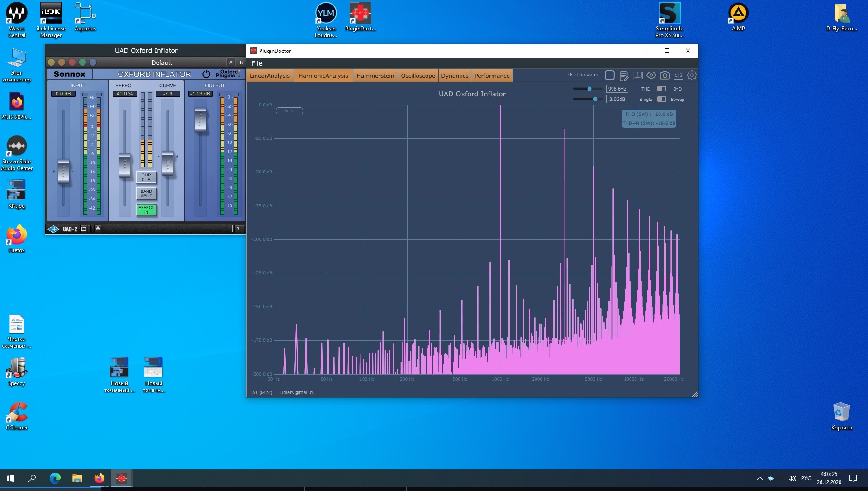Open Windows Start menu
Viewport: 868px width, 491px height.
pos(10,478)
